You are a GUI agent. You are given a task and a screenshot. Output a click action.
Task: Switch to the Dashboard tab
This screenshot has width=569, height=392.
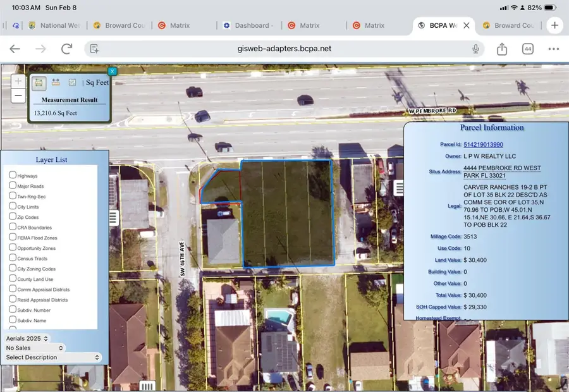(x=248, y=25)
